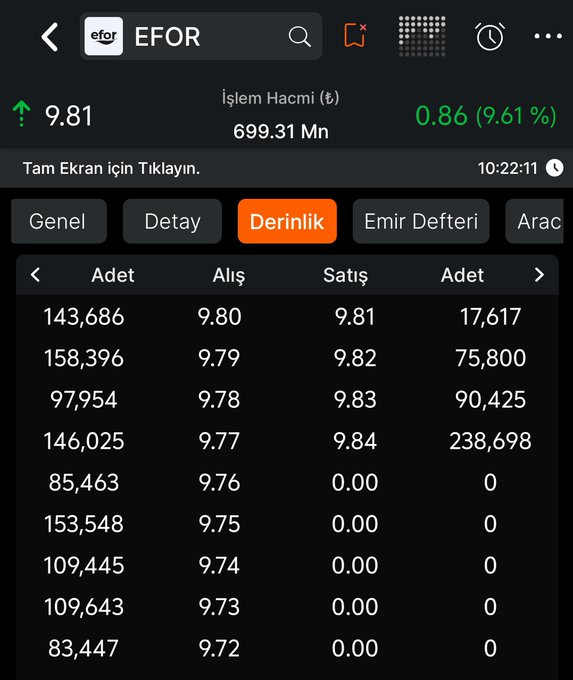This screenshot has width=573, height=680.
Task: Open the dotted grid view icon
Action: point(422,36)
